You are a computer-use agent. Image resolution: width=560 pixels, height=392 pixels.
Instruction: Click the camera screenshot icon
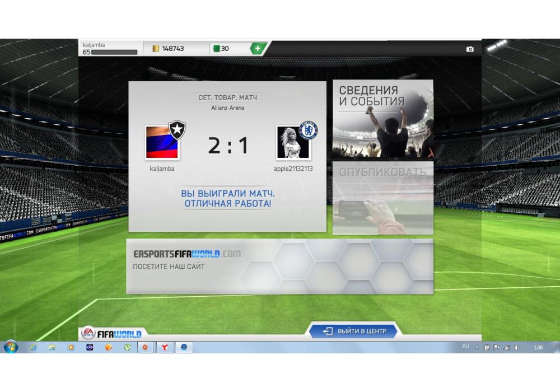(470, 49)
